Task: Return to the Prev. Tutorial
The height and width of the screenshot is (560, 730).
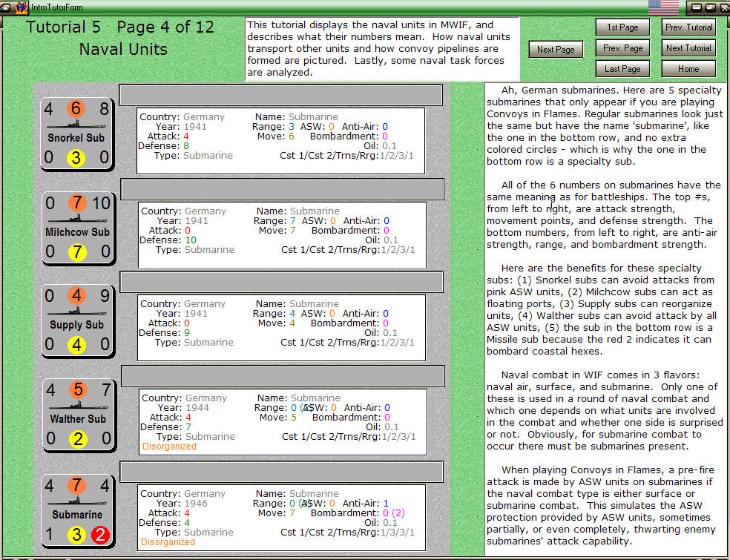Action: [x=688, y=27]
